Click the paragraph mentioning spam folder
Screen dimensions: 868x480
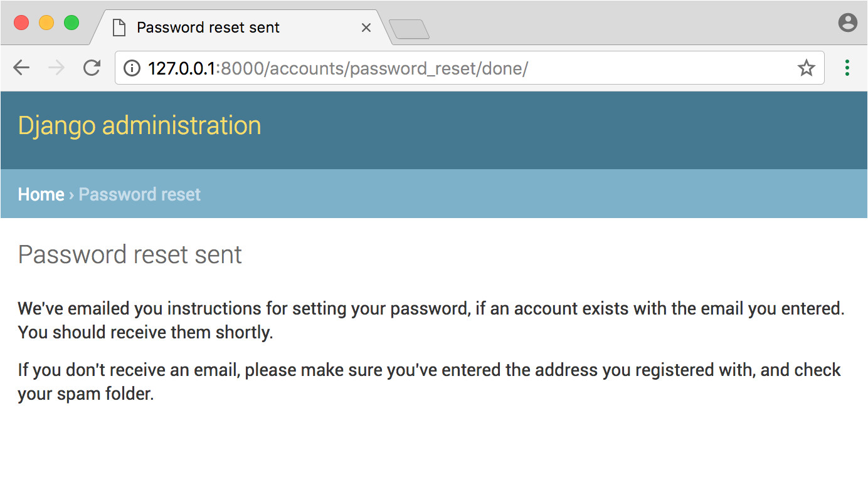429,382
